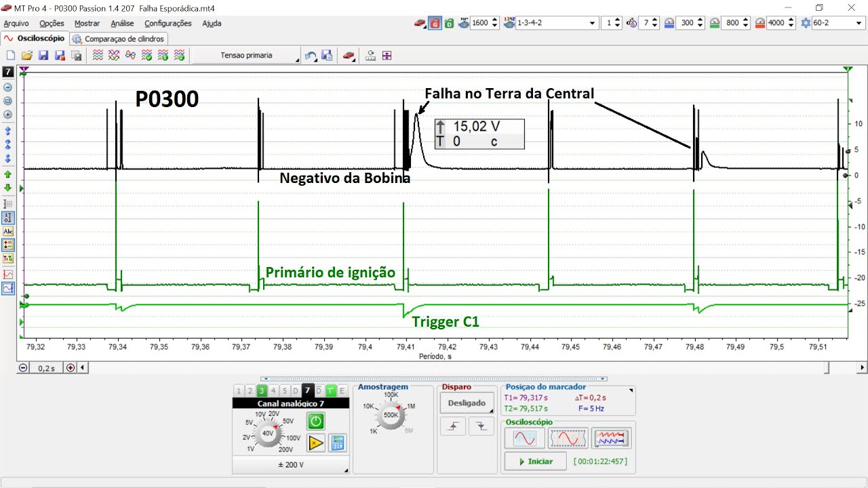Click the green down arrow in sidebar
The image size is (868, 488).
pyautogui.click(x=8, y=188)
